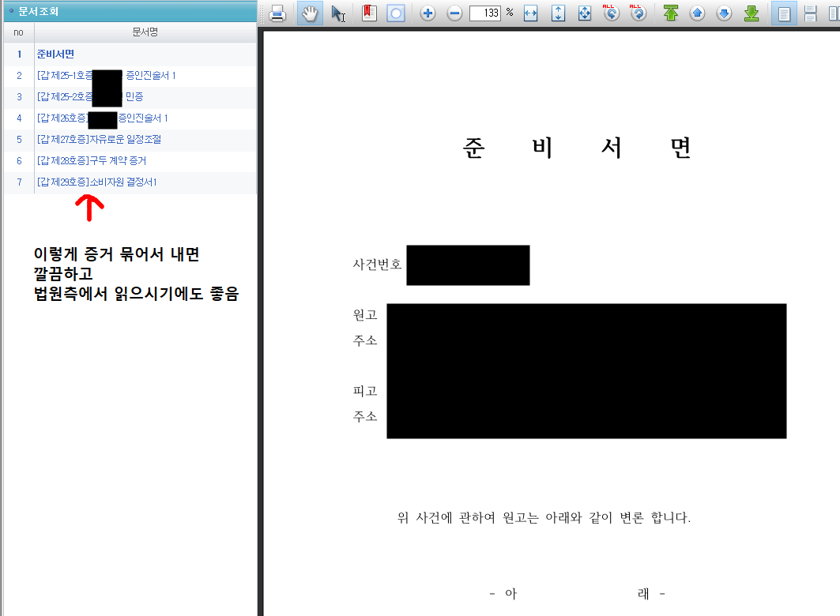Open the 준비서면 document row

click(130, 54)
